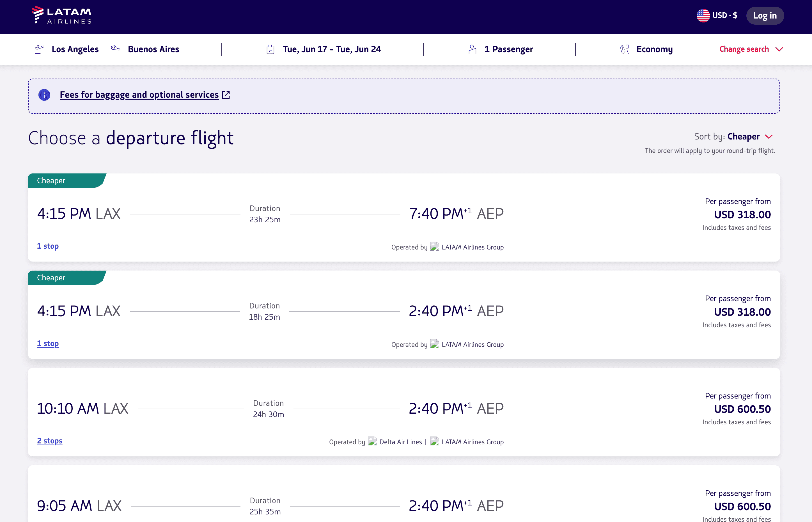Click 1 stop link on 18h 25m flight
Image resolution: width=812 pixels, height=522 pixels.
point(48,343)
